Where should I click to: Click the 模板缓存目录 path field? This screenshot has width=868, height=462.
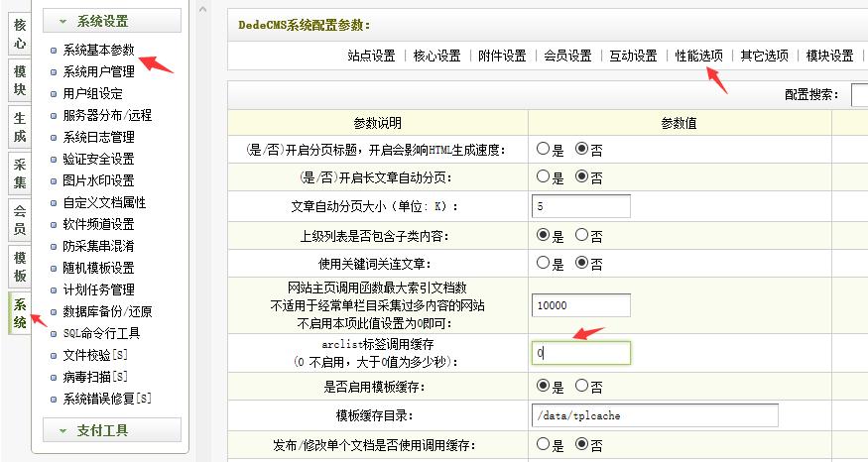(655, 415)
